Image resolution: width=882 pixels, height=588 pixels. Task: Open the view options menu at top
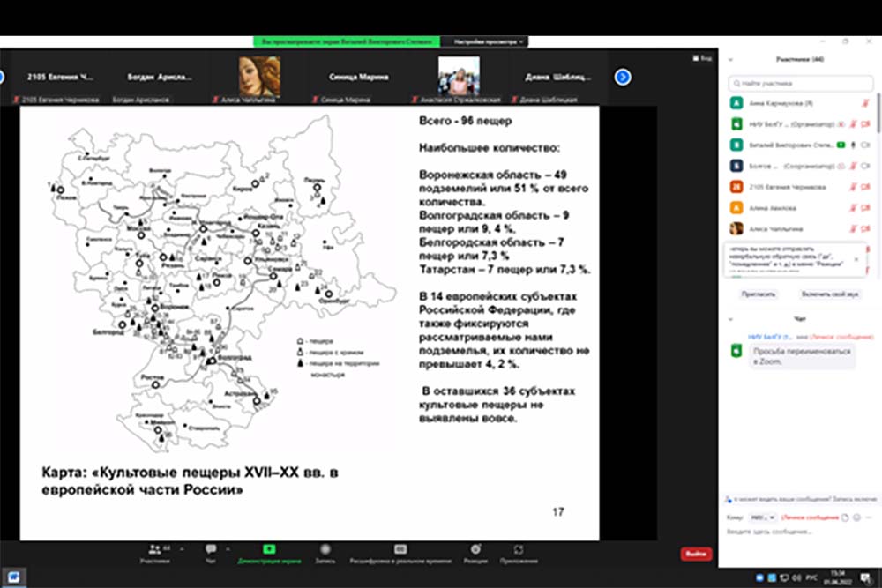(490, 41)
